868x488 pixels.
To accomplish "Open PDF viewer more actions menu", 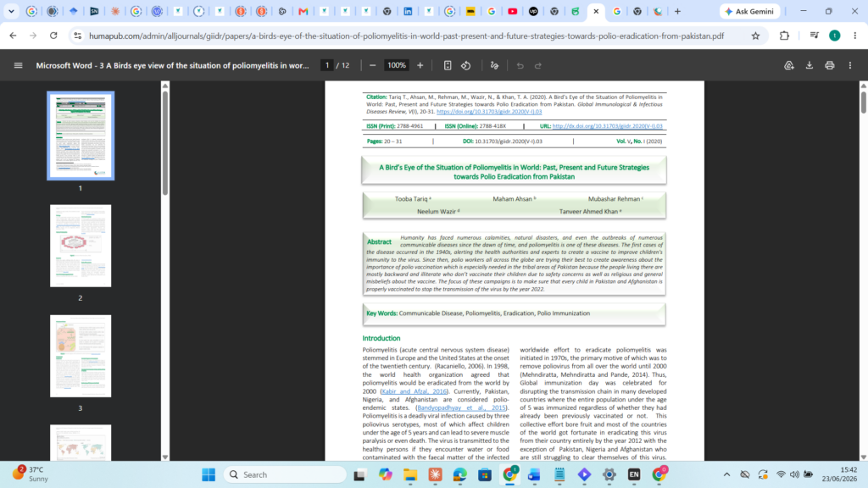I will pos(850,65).
